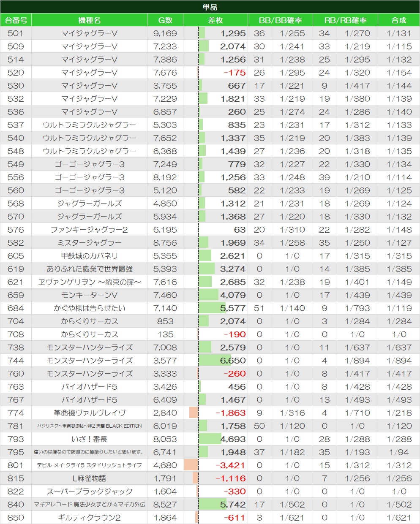Viewport: 420px width, 524px height.
Task: Click 合成 value 1/94 in row 795
Action: (x=399, y=452)
